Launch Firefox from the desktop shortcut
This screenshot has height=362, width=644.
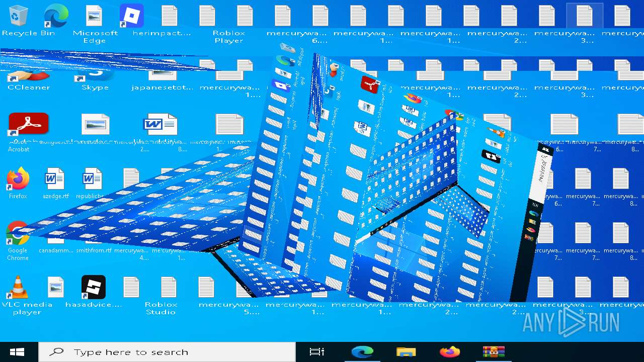coord(18,179)
